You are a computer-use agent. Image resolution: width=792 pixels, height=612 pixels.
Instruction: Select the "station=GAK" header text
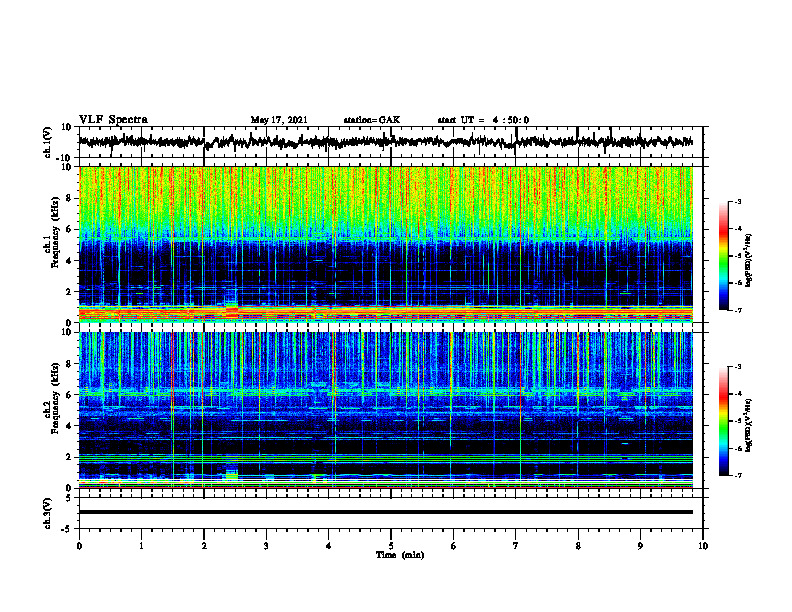[x=372, y=120]
